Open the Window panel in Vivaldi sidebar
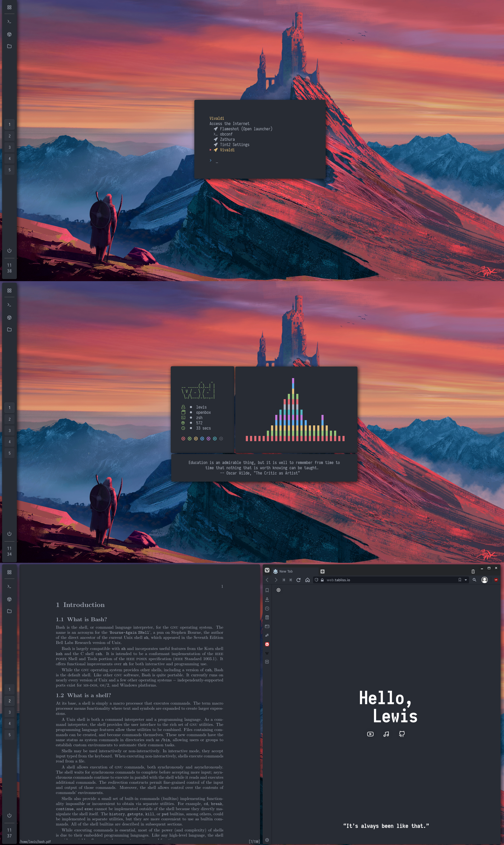Image resolution: width=504 pixels, height=845 pixels. [x=267, y=626]
